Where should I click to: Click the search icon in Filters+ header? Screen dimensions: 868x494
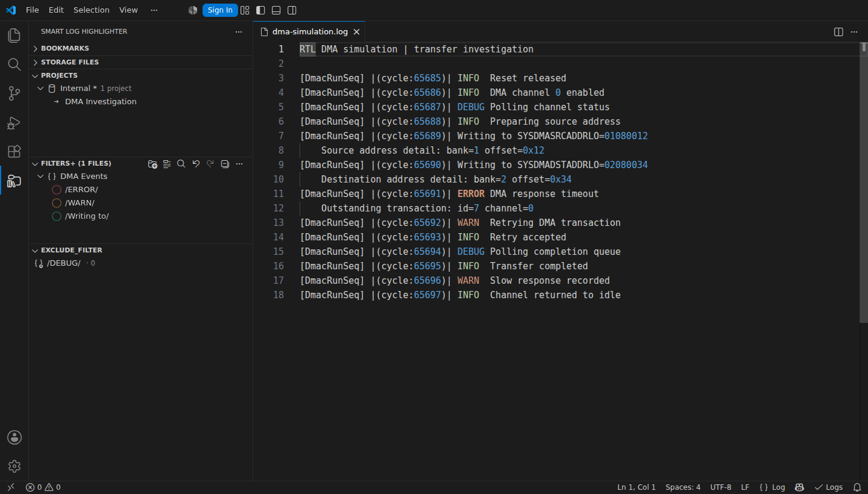coord(181,164)
